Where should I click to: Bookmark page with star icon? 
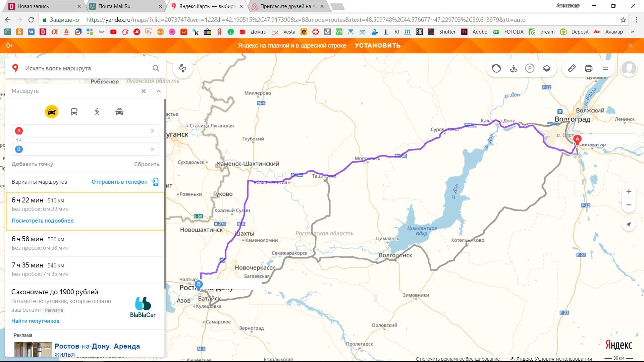click(x=623, y=20)
